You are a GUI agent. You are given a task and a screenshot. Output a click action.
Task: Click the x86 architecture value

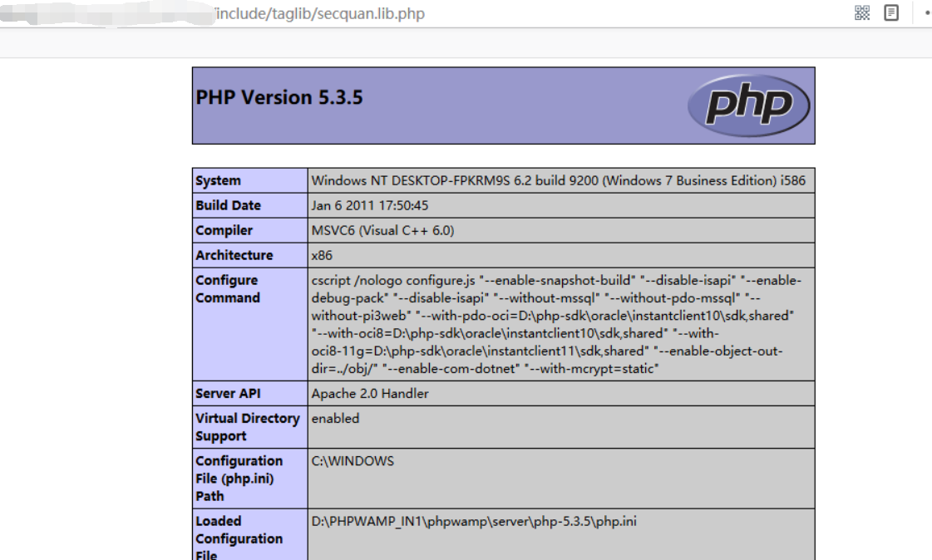pos(322,255)
